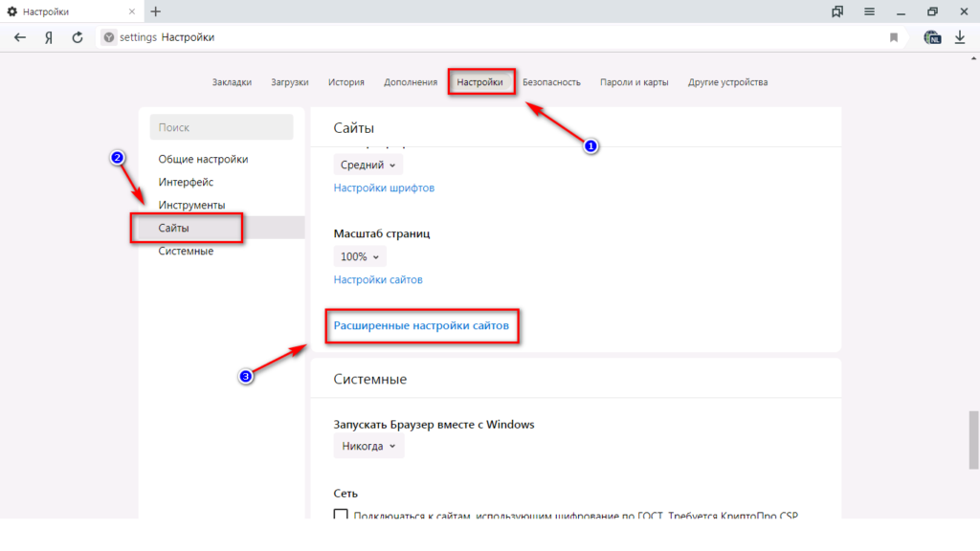Click the back arrow navigation icon

point(20,37)
